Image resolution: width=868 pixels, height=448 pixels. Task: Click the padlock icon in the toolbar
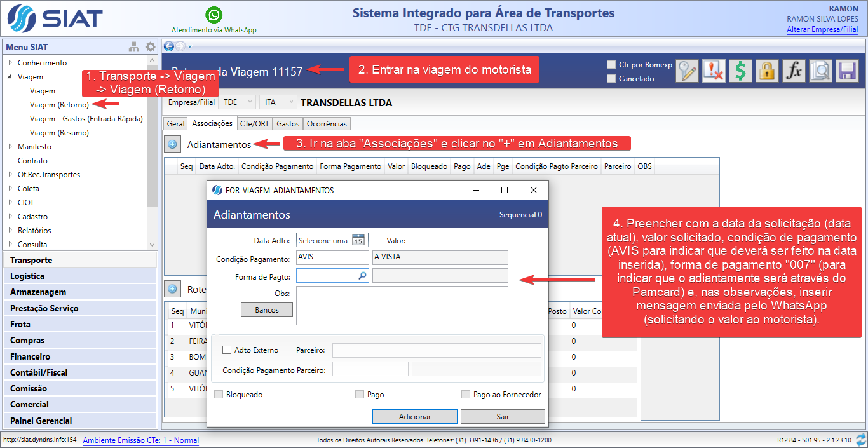(767, 71)
